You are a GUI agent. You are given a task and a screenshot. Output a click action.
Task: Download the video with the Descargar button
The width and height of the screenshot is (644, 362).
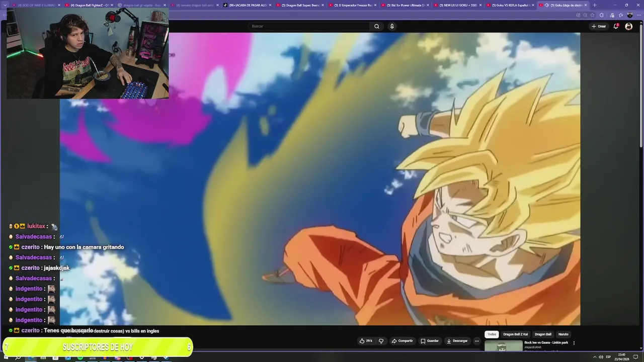[457, 341]
